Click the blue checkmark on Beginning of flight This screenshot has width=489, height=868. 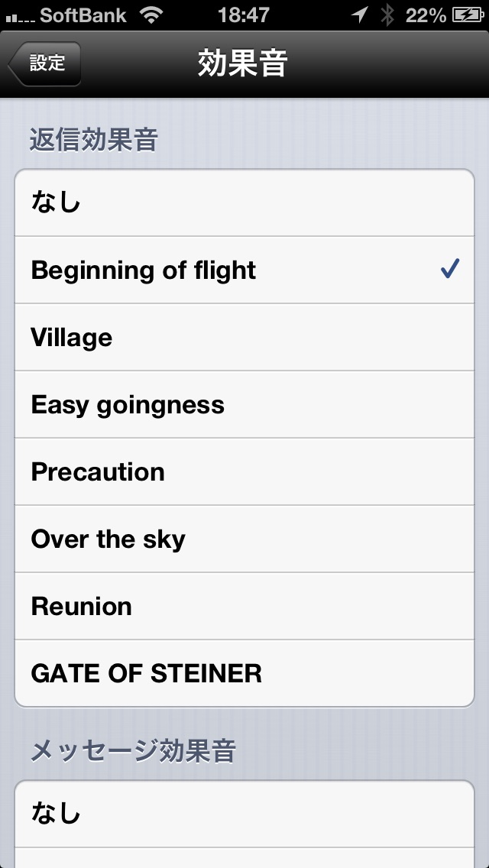[450, 270]
